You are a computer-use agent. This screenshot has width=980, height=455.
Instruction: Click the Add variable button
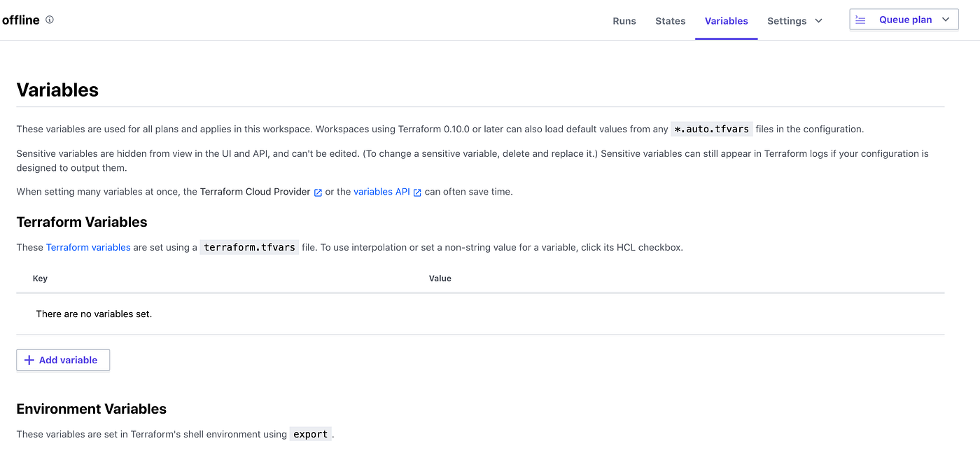pos(62,360)
